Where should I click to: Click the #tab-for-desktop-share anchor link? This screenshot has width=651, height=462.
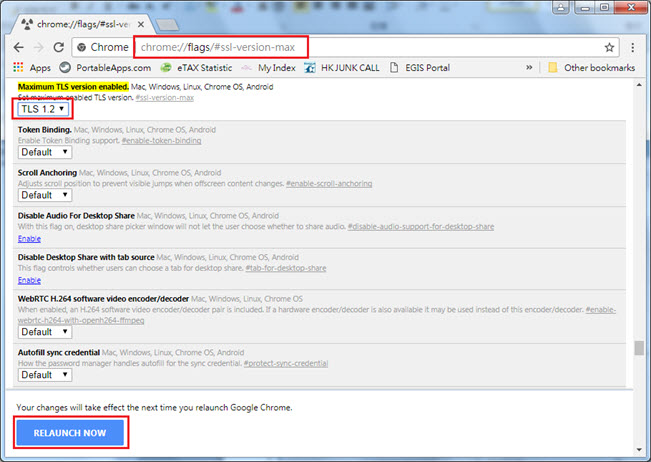(x=286, y=268)
